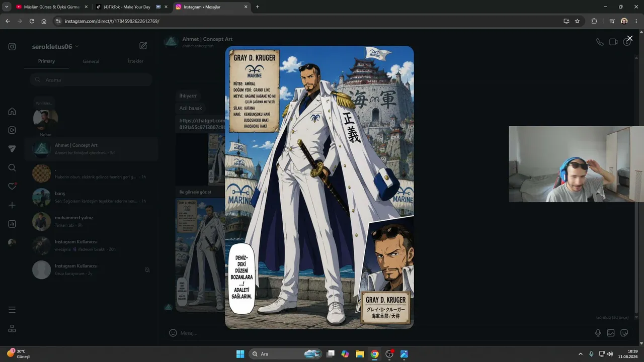Open the Ahmet | Concept Art conversation
Image resolution: width=644 pixels, height=362 pixels.
click(91, 149)
